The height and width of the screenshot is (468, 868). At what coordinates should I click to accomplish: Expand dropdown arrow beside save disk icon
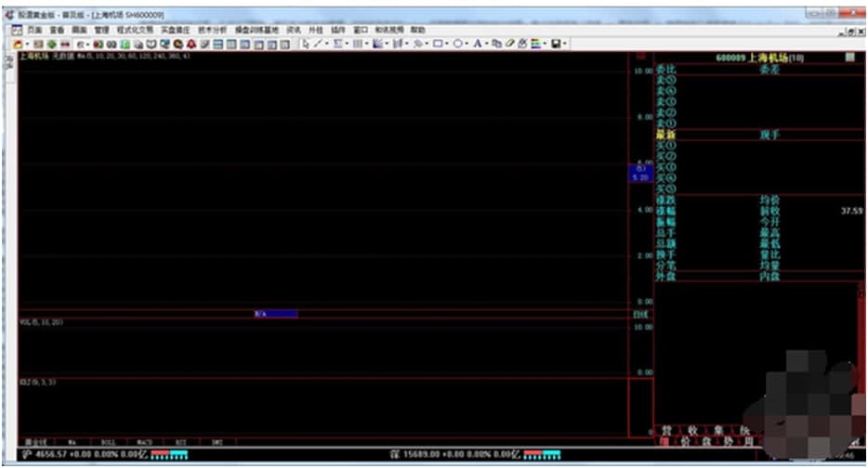click(564, 44)
